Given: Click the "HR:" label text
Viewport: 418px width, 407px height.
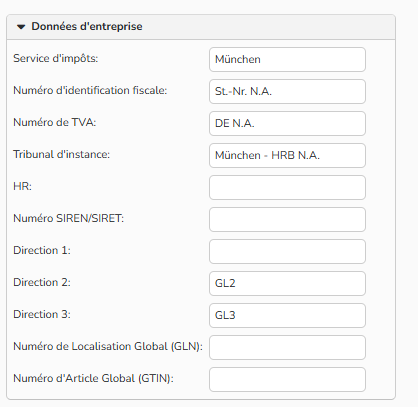Looking at the screenshot, I should [x=22, y=186].
